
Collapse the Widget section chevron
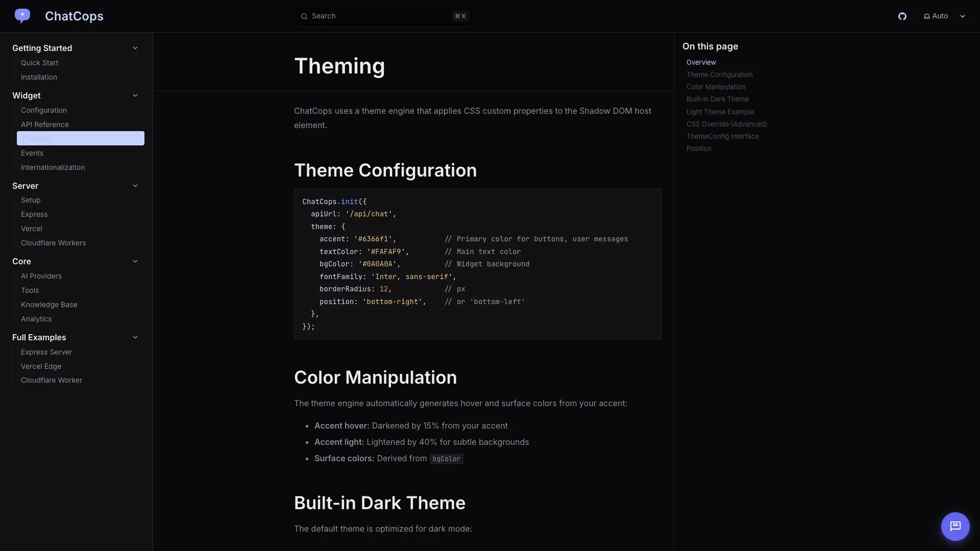tap(135, 95)
